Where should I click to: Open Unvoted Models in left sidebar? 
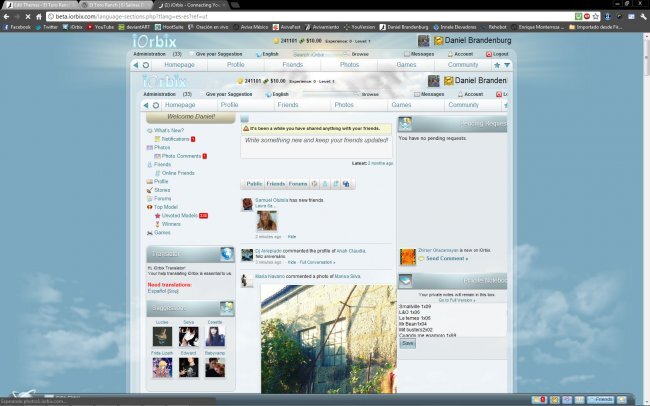179,216
